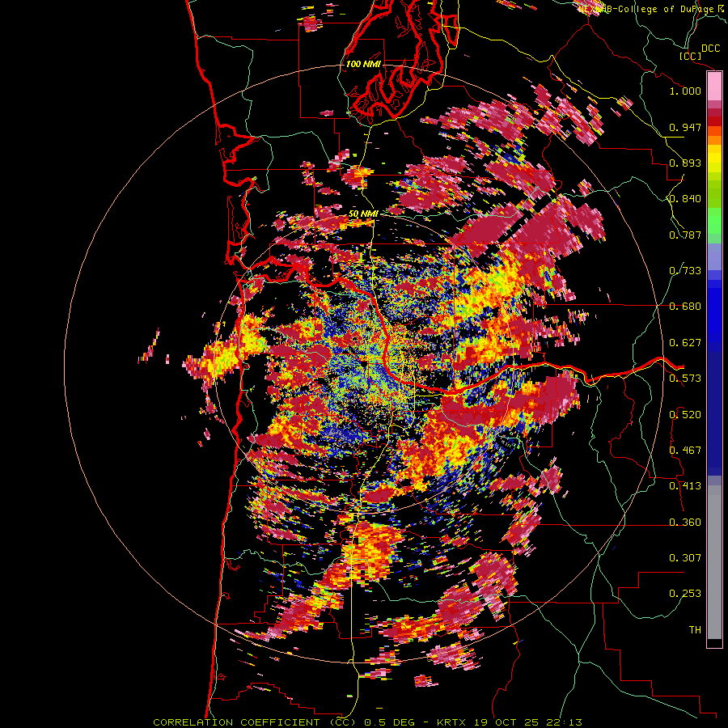Select the 0.573 value on the color scale
The height and width of the screenshot is (728, 728).
tap(685, 379)
